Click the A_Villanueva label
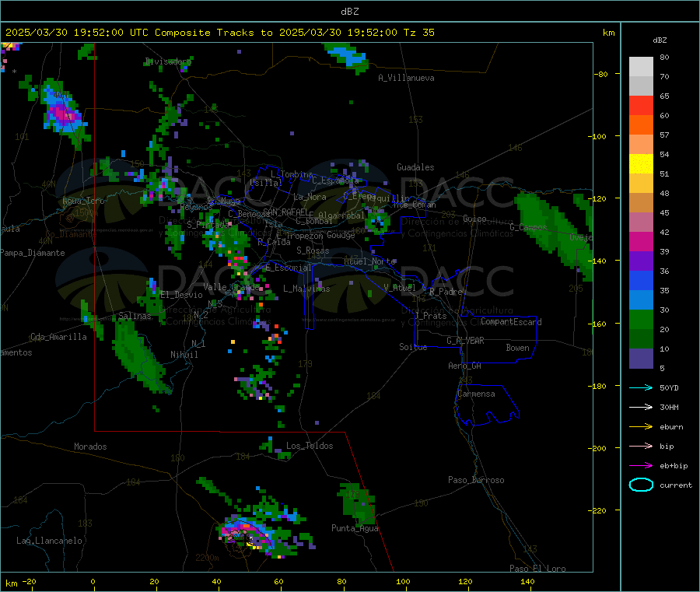700x592 pixels. click(406, 78)
